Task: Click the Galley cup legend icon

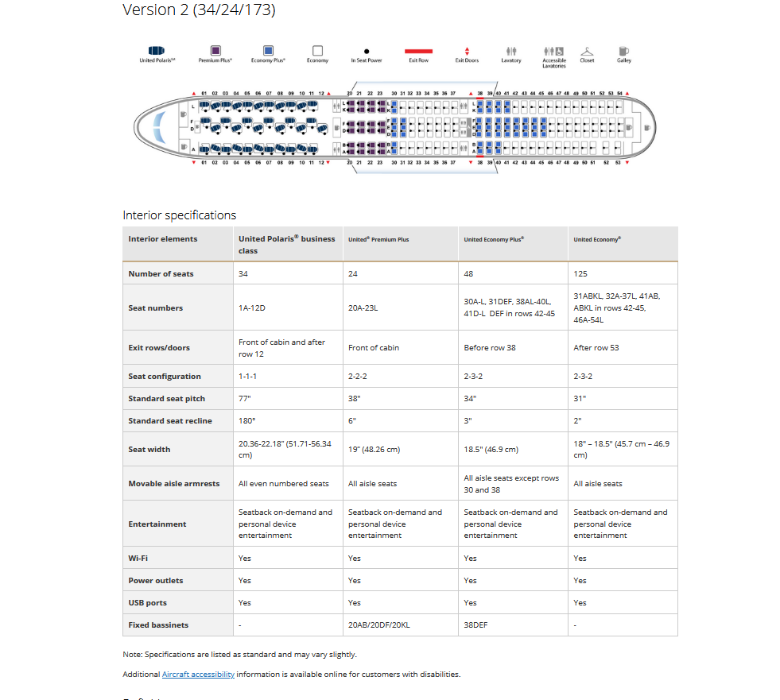Action: point(624,50)
